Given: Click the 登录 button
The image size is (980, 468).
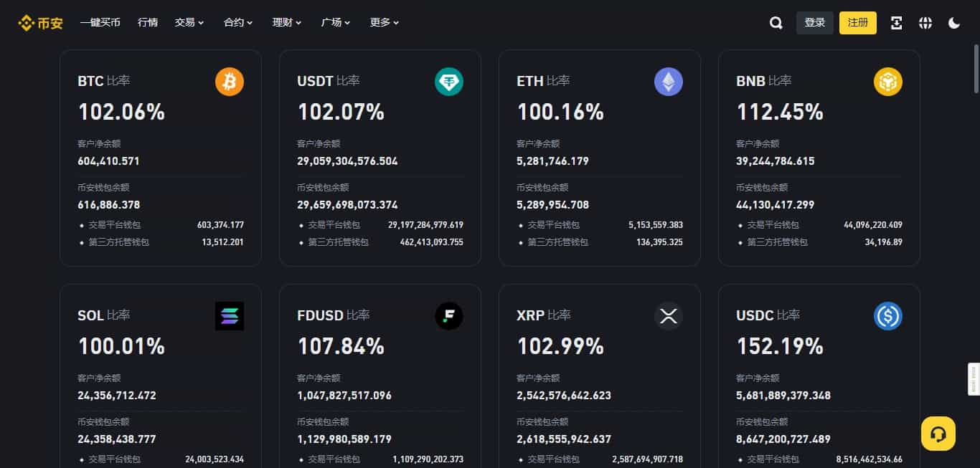Looking at the screenshot, I should (x=814, y=22).
